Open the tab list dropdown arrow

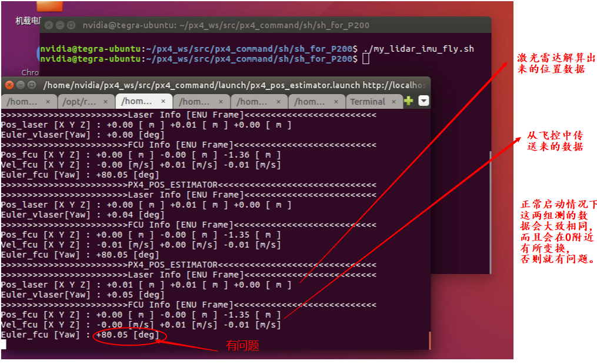[423, 101]
